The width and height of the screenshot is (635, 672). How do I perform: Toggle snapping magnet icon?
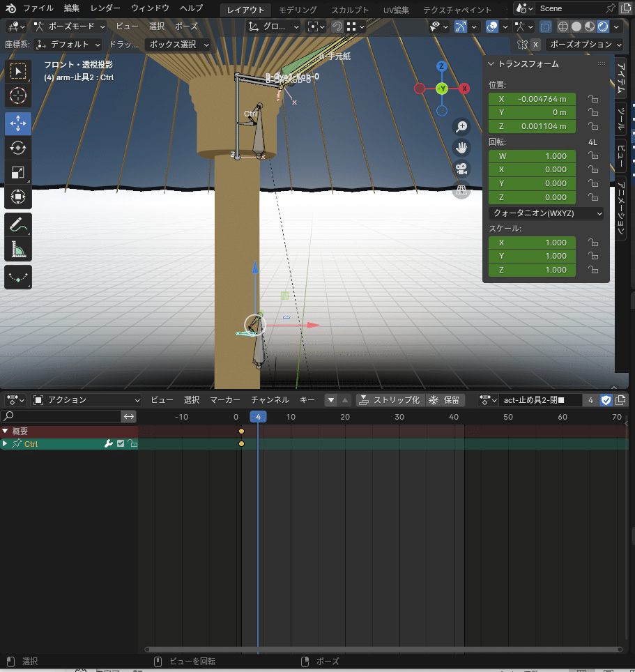click(337, 26)
